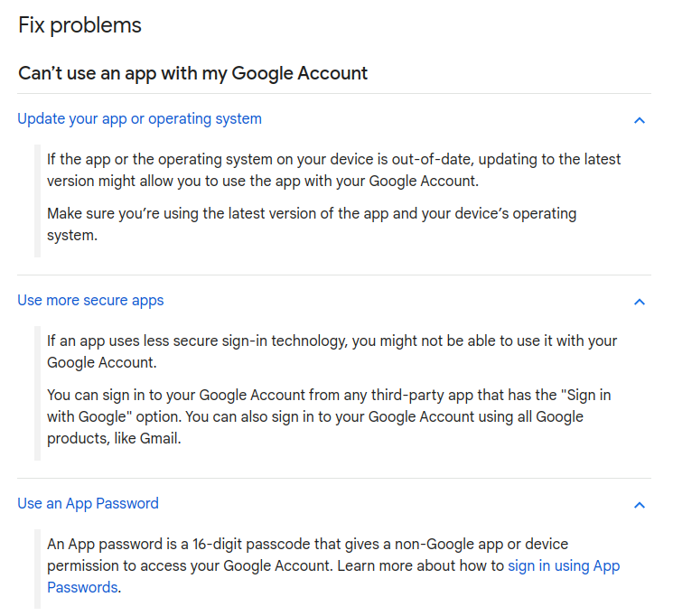Collapse the Update your app section chevron
The height and width of the screenshot is (616, 673).
click(x=640, y=120)
